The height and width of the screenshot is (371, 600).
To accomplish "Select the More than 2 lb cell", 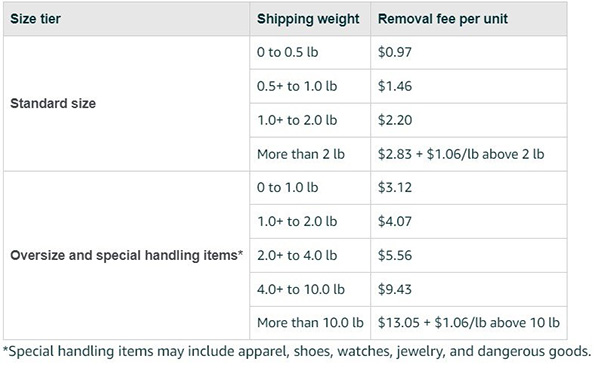I will tap(310, 154).
